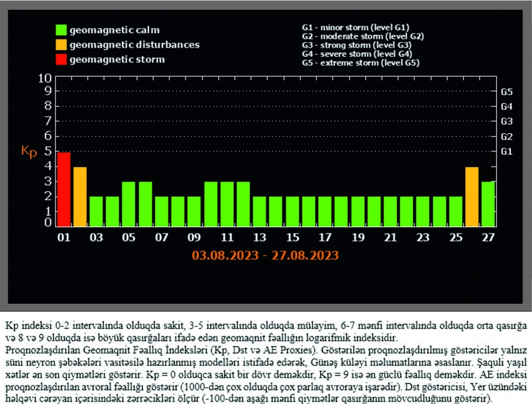Click the x-axis tick label 13
Image resolution: width=532 pixels, height=404 pixels.
pos(260,237)
